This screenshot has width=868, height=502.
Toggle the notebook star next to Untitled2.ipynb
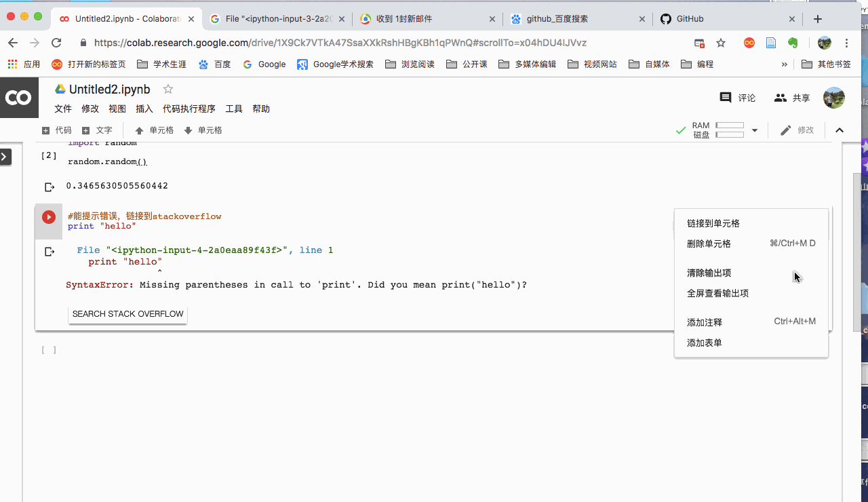(167, 88)
